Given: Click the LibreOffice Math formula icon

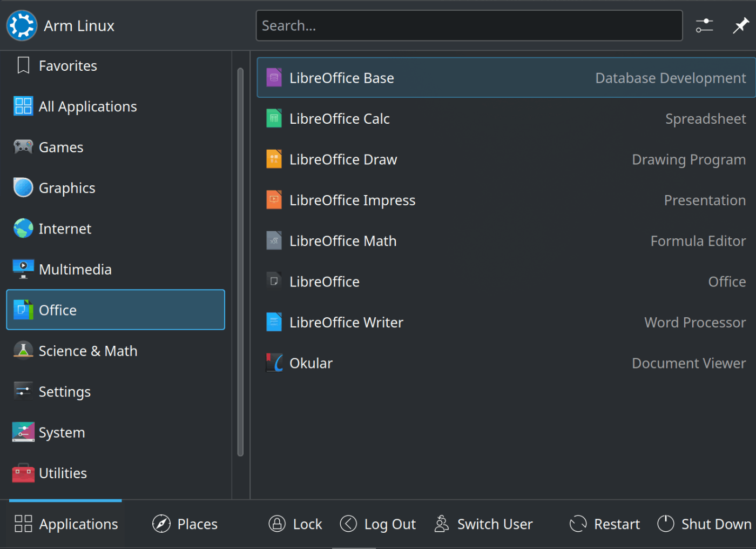Looking at the screenshot, I should (x=274, y=241).
